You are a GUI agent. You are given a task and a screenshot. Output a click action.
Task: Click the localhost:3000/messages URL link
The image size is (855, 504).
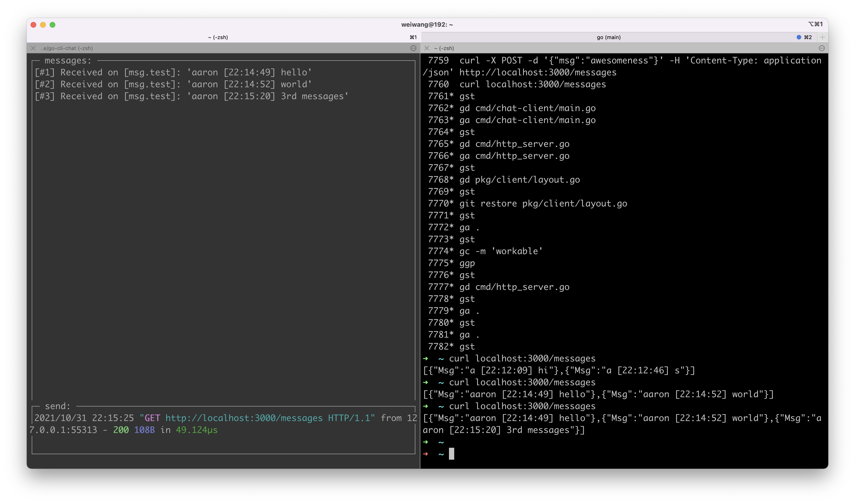coord(244,418)
